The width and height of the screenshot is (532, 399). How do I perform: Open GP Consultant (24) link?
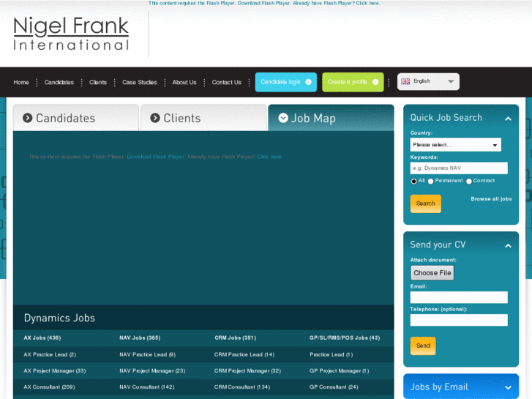click(334, 387)
